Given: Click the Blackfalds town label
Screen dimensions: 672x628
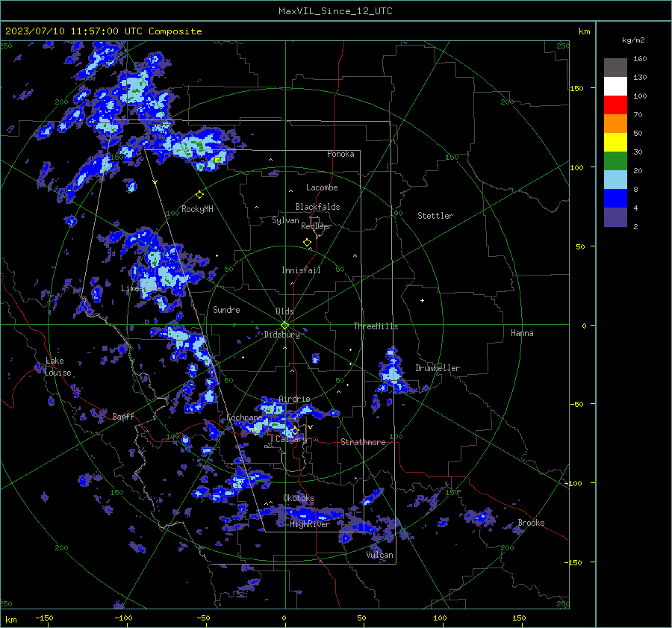Looking at the screenshot, I should click(x=317, y=207).
